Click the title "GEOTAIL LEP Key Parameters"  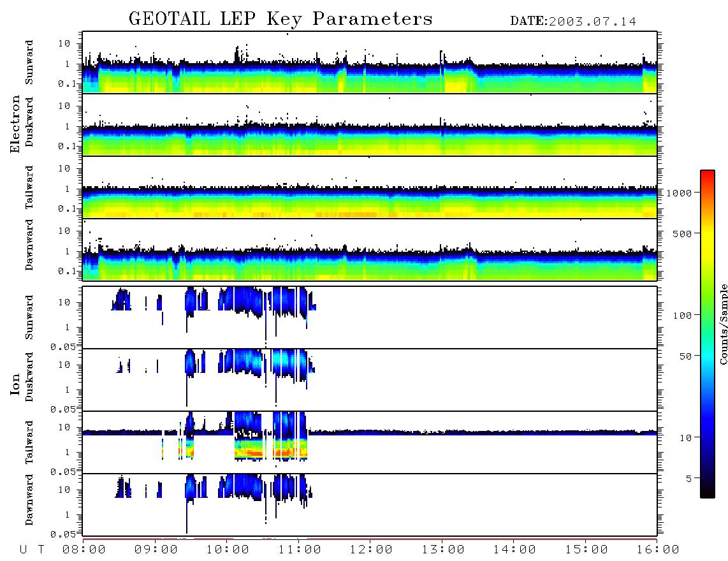(280, 19)
